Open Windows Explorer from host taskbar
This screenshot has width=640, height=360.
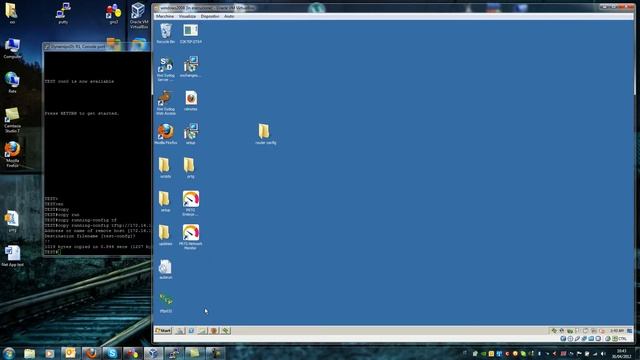tap(29, 353)
